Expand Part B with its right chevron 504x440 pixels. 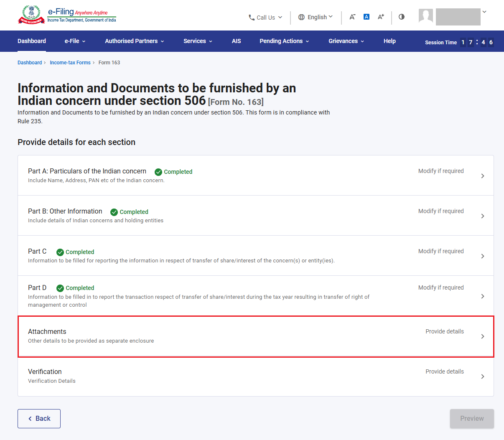[483, 216]
